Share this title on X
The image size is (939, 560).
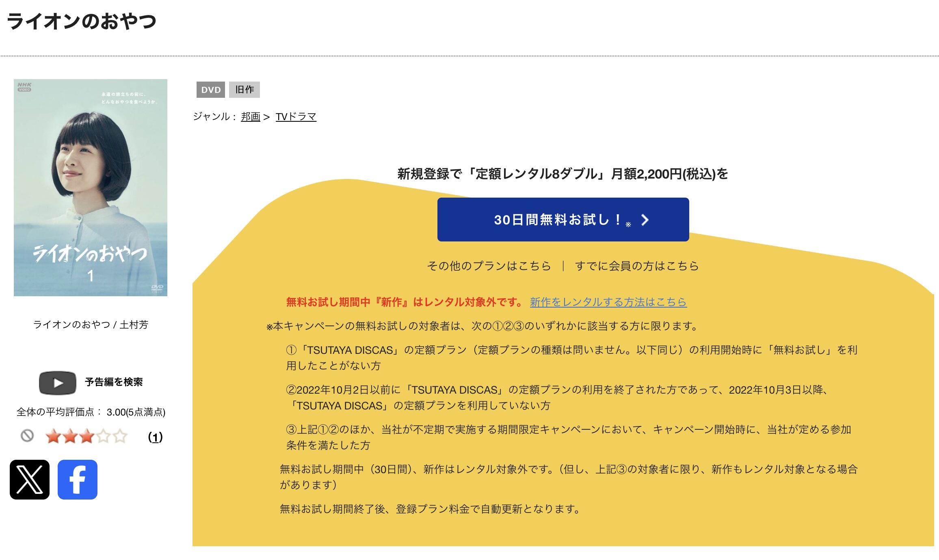tap(30, 480)
